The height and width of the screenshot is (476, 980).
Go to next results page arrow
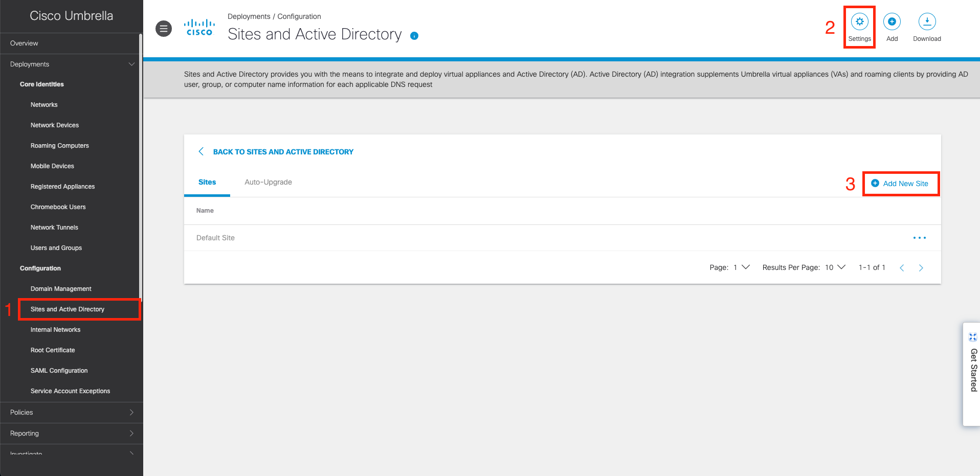[x=921, y=268]
